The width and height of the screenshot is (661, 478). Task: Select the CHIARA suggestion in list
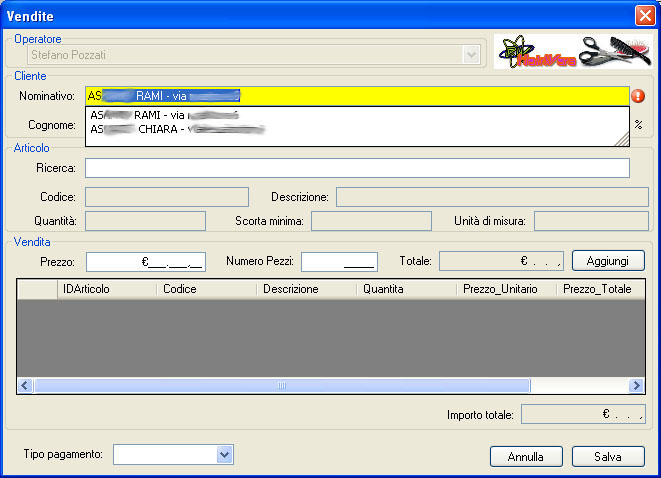(357, 129)
